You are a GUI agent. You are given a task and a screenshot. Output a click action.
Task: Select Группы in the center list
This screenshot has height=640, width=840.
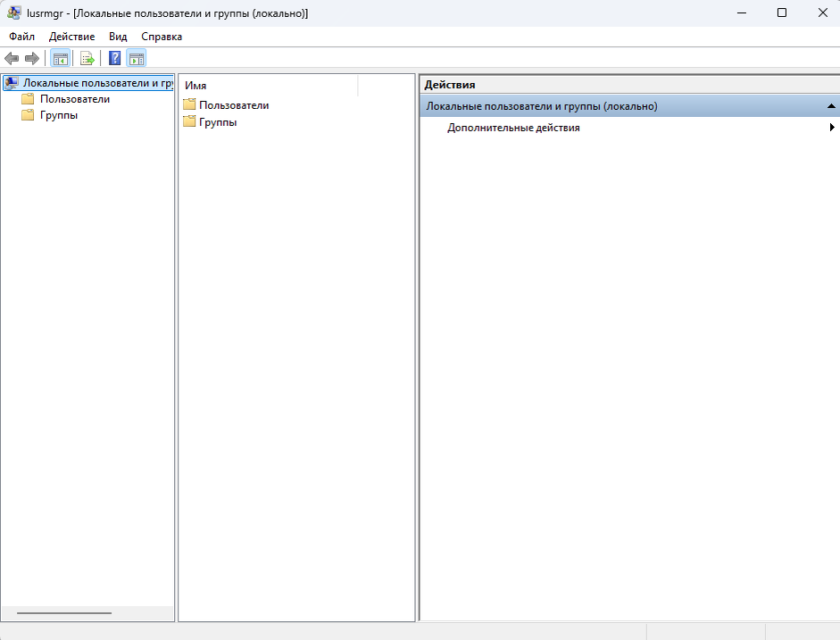point(218,122)
